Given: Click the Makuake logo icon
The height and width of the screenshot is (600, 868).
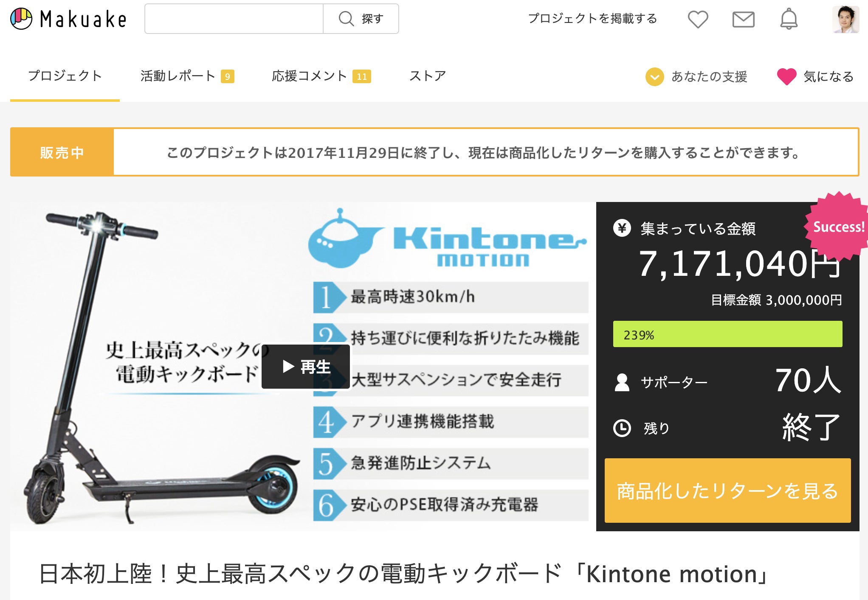Looking at the screenshot, I should 21,19.
